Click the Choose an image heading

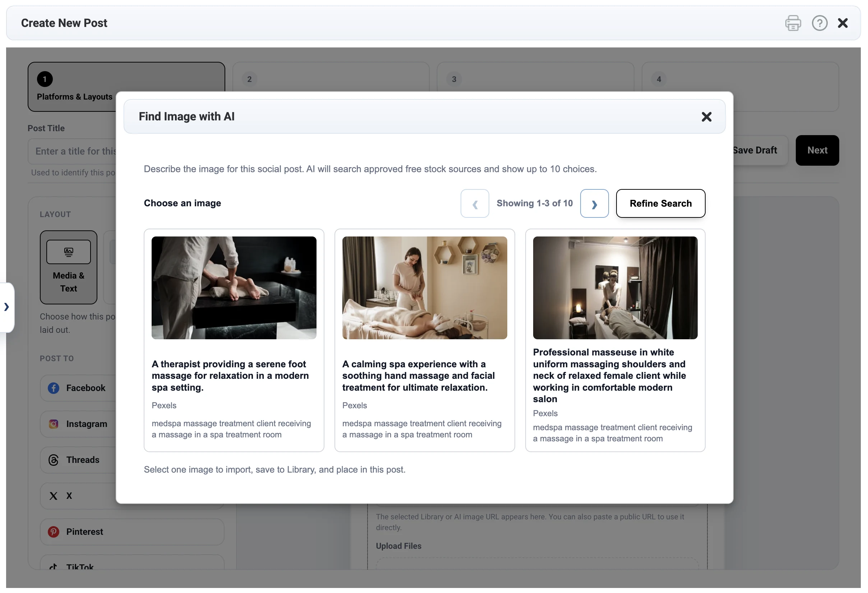(182, 203)
